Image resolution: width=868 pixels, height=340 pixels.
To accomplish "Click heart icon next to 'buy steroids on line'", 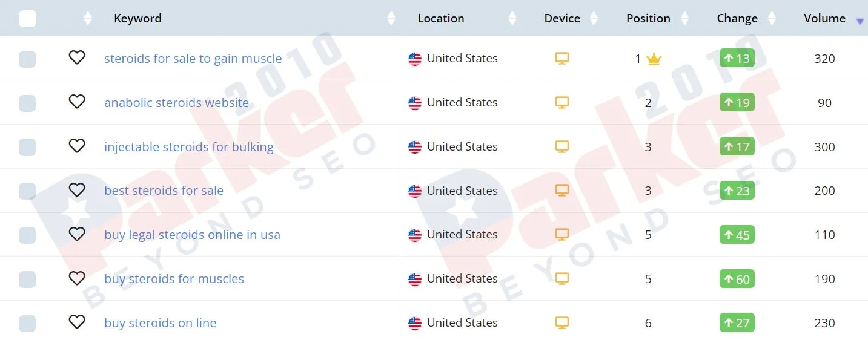I will [x=77, y=322].
